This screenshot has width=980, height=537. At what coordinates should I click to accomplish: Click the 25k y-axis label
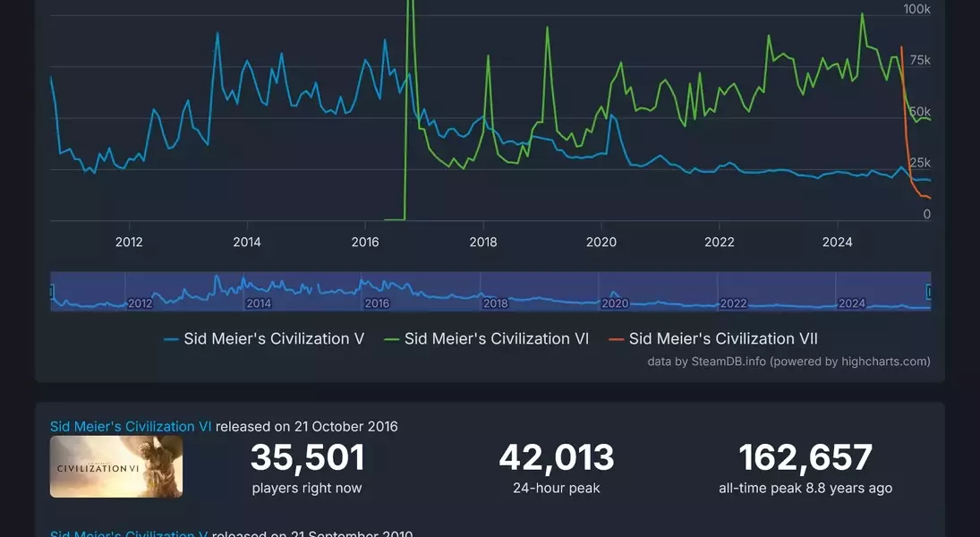(x=920, y=163)
